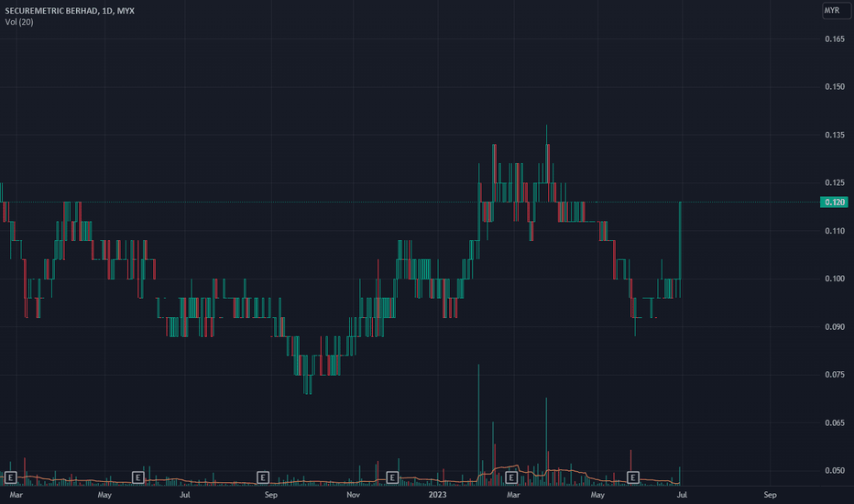
Task: Click the 0.050 price axis label
Action: pyautogui.click(x=835, y=470)
